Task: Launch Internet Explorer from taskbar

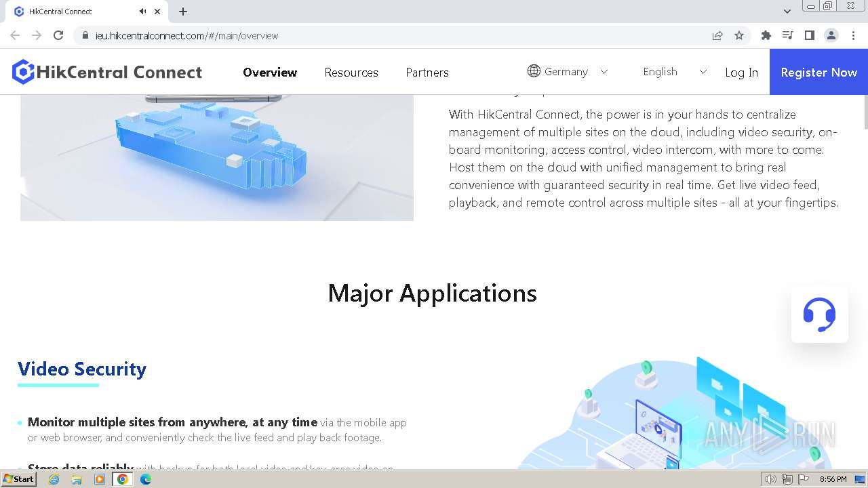Action: pos(54,479)
